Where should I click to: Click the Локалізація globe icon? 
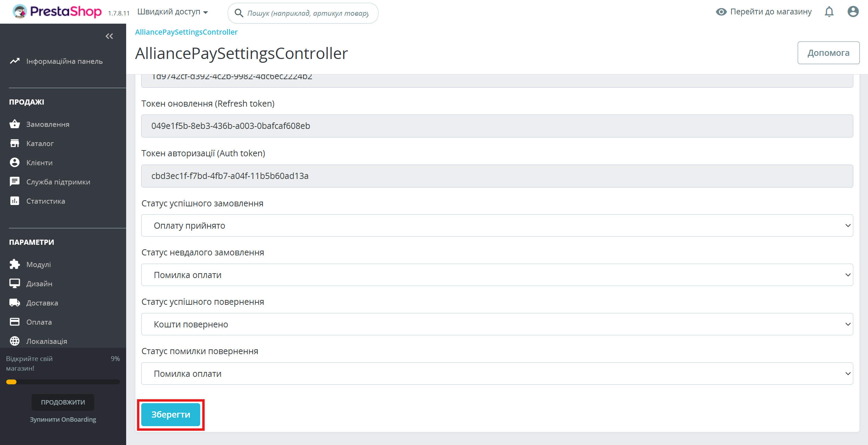pyautogui.click(x=14, y=341)
